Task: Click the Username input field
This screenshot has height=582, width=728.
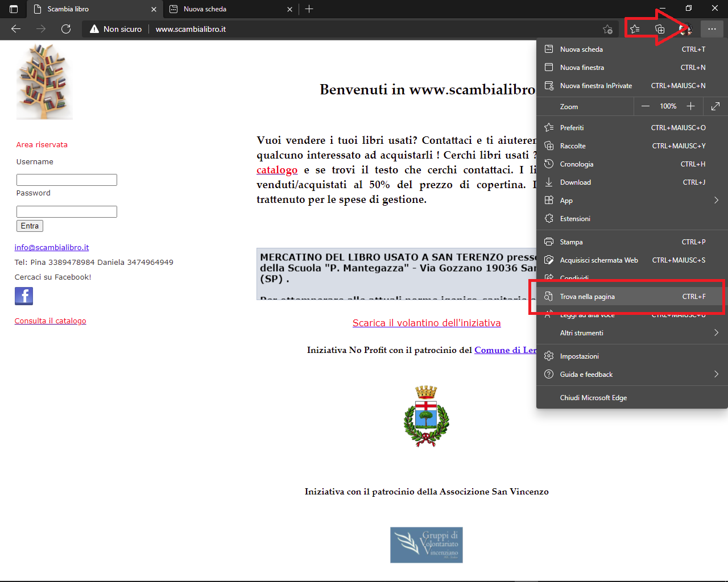Action: pyautogui.click(x=67, y=180)
